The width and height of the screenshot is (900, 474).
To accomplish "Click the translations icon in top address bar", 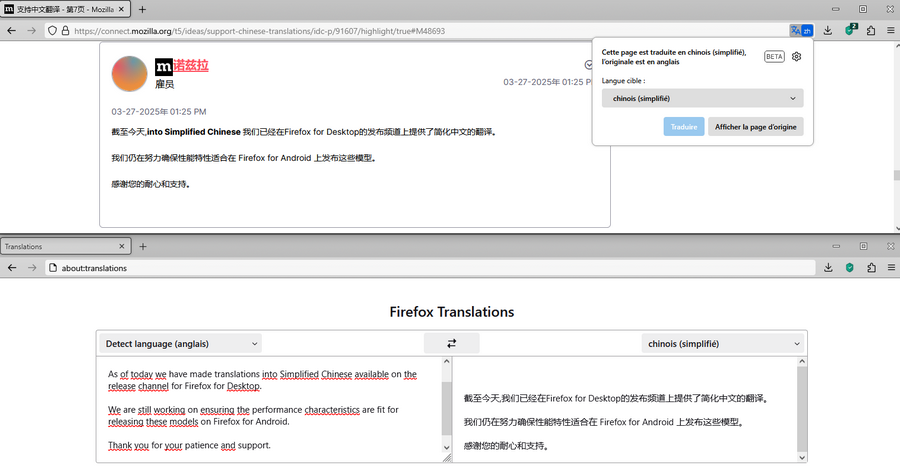I will point(801,30).
